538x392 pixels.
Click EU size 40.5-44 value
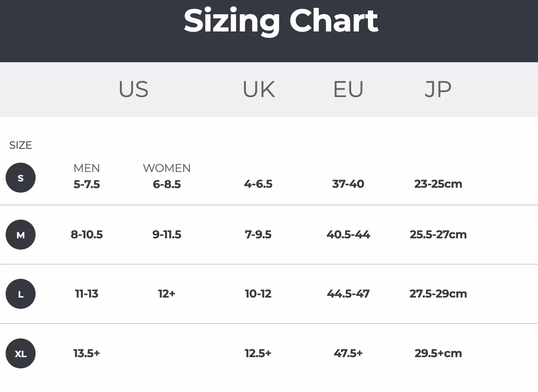pyautogui.click(x=348, y=235)
